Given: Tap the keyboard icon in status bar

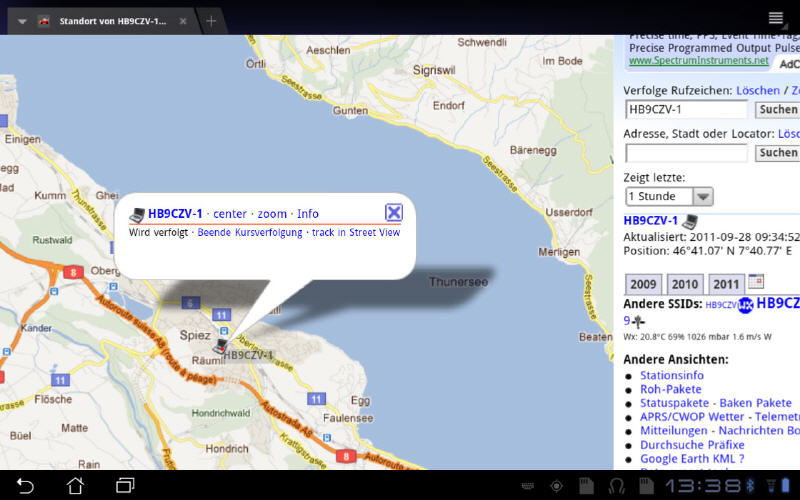Looking at the screenshot, I should pyautogui.click(x=528, y=486).
